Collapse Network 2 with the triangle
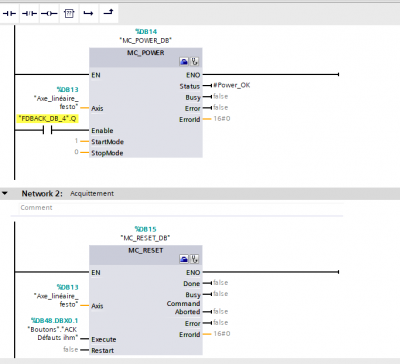 tap(5, 193)
